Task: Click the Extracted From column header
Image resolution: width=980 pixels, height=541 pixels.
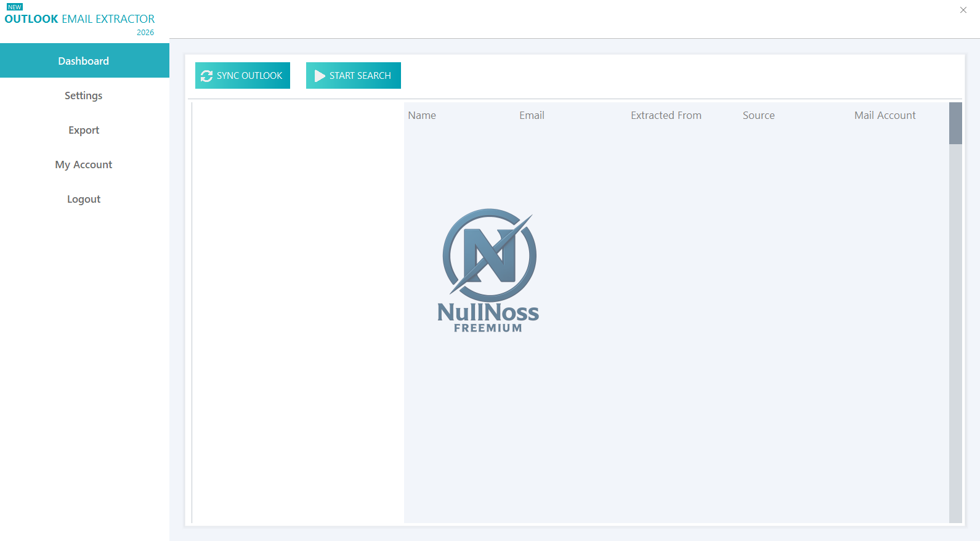Action: pos(666,115)
